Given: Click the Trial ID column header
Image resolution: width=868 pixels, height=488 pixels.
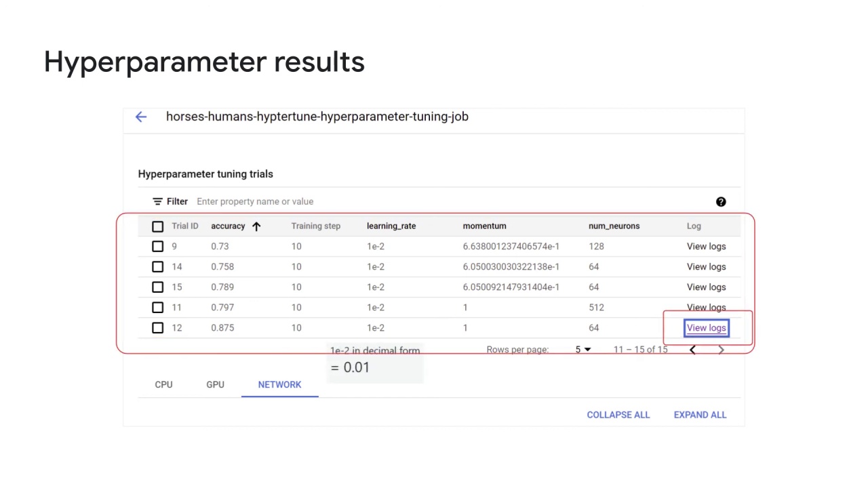Looking at the screenshot, I should 185,226.
